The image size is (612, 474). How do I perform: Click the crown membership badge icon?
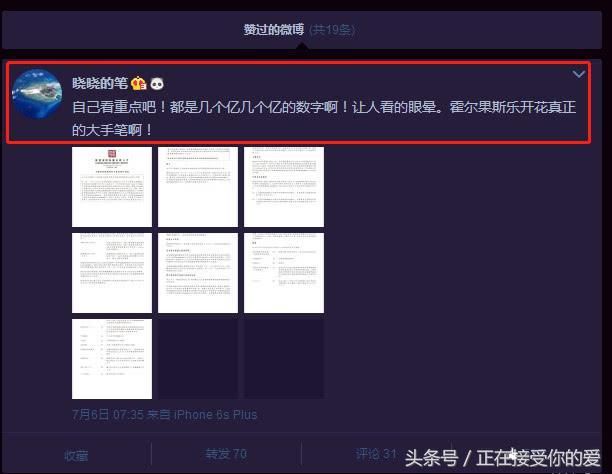click(x=139, y=83)
